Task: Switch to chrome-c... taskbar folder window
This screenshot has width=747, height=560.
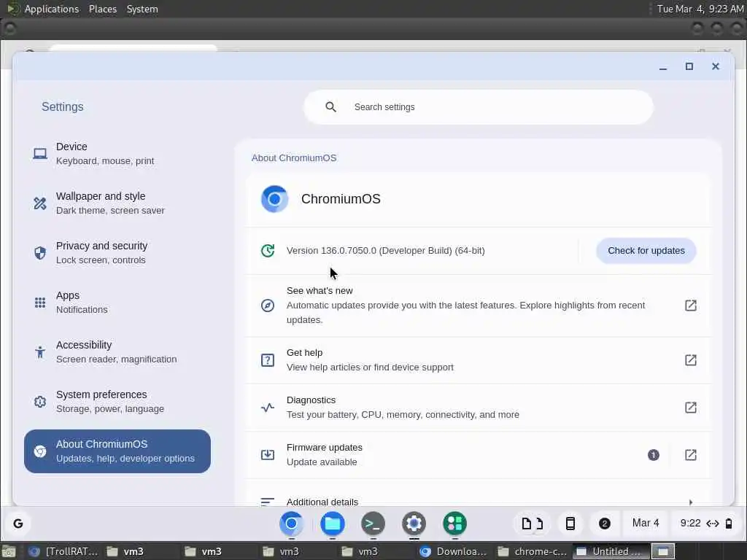Action: [x=533, y=551]
